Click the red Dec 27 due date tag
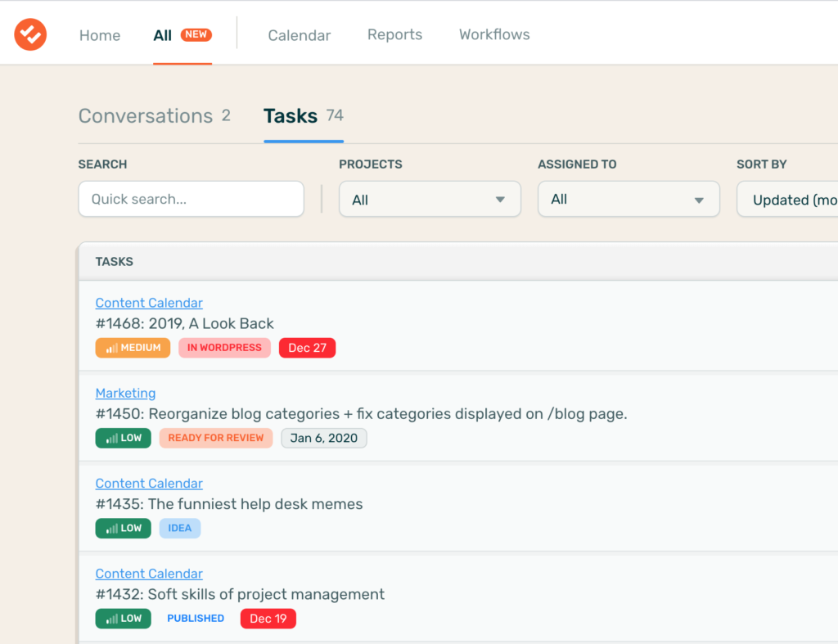This screenshot has height=644, width=838. coord(307,348)
